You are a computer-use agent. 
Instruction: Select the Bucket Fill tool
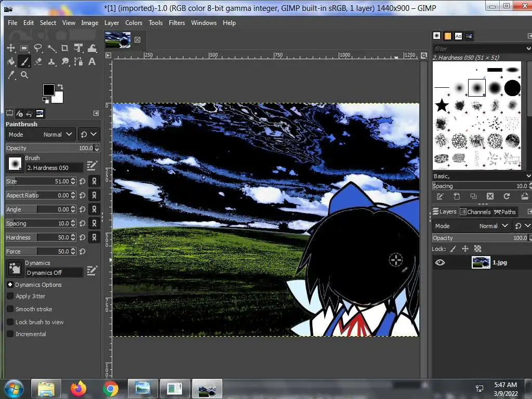click(11, 61)
